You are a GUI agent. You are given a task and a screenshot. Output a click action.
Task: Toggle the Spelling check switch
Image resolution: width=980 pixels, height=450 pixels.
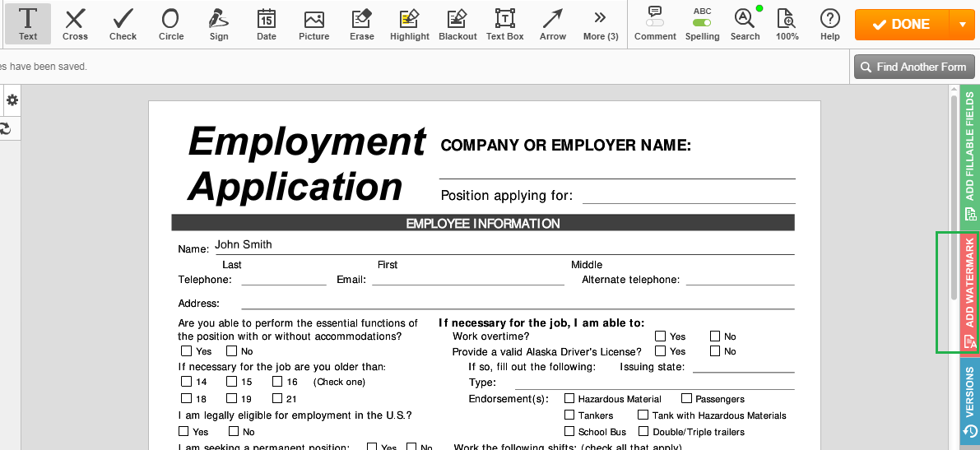[x=702, y=22]
